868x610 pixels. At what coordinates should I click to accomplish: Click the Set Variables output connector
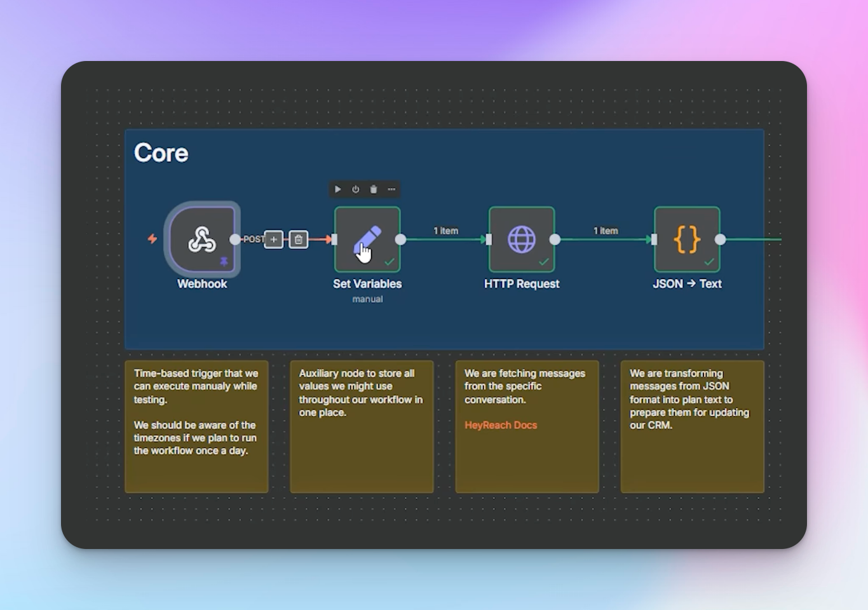pyautogui.click(x=400, y=240)
